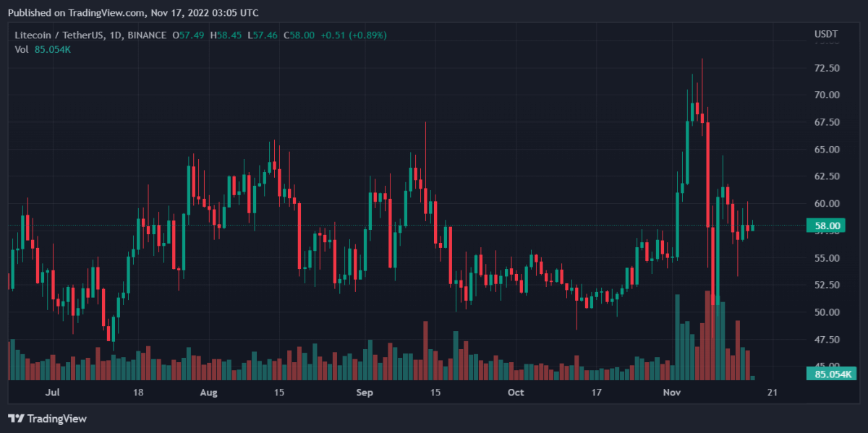
Task: Click the 47.50 price axis label
Action: pos(827,340)
